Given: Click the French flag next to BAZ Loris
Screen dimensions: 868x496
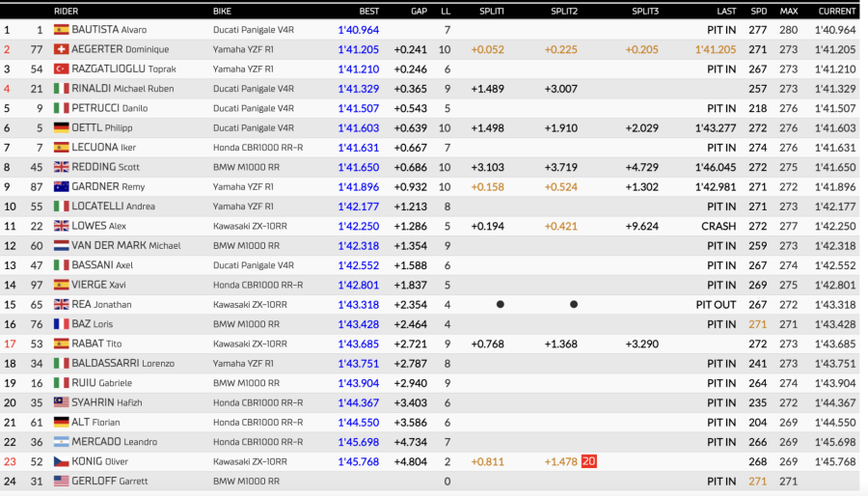Looking at the screenshot, I should click(x=62, y=324).
